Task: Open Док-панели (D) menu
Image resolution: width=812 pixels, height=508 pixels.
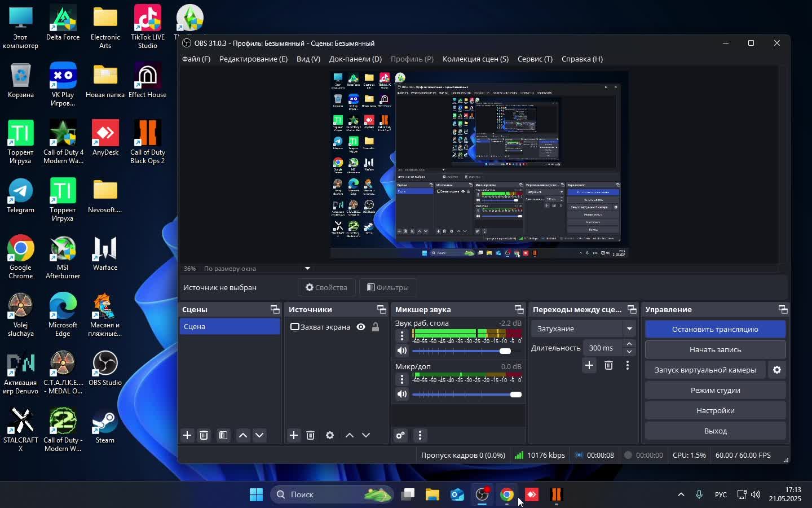Action: 355,59
